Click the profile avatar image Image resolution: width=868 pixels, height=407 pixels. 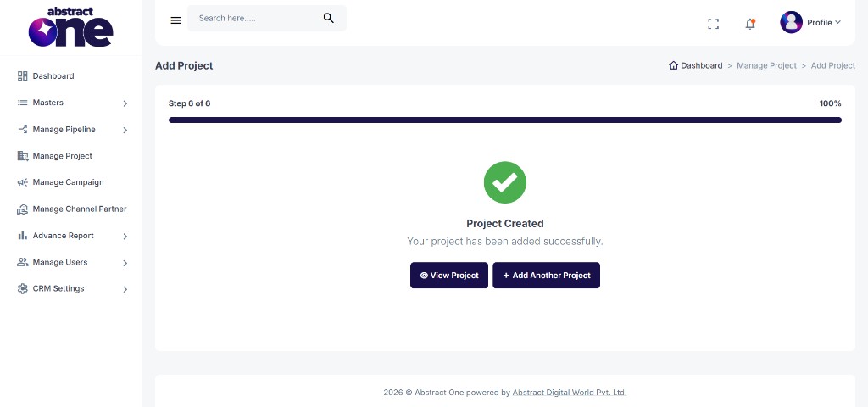point(791,22)
